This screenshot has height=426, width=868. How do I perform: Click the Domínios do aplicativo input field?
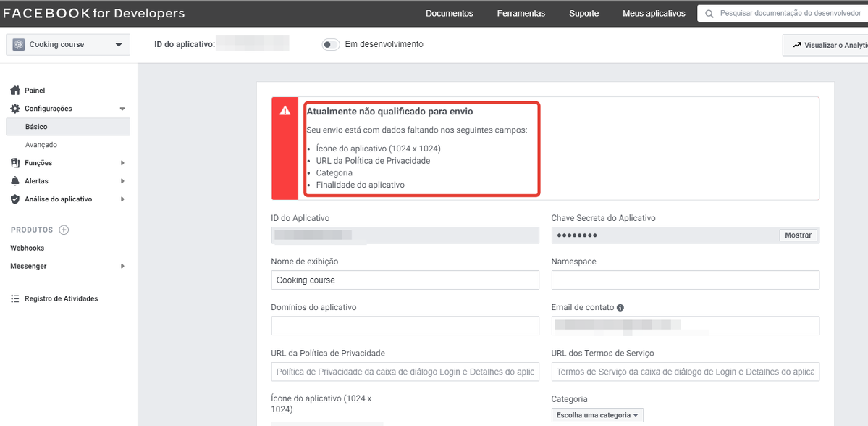(x=405, y=326)
